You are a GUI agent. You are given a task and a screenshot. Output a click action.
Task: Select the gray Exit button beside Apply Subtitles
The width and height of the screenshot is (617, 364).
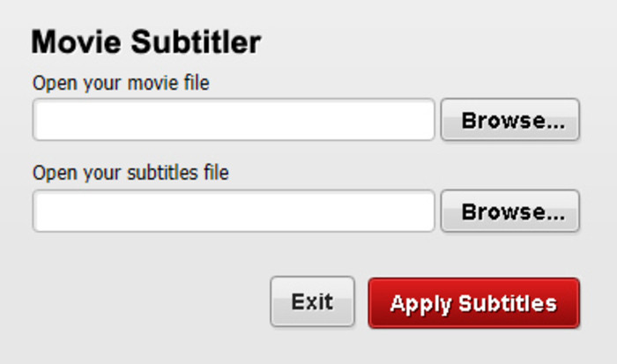[312, 301]
